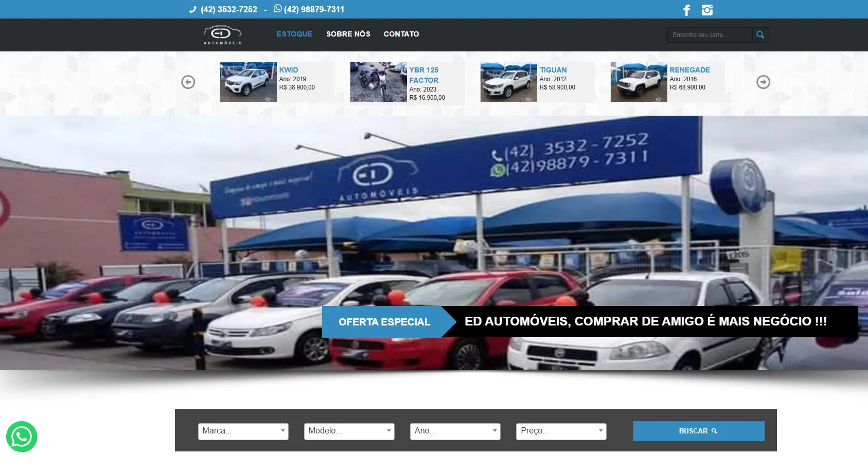Expand the Marca dropdown
Viewport: 868px width, 472px height.
[243, 431]
